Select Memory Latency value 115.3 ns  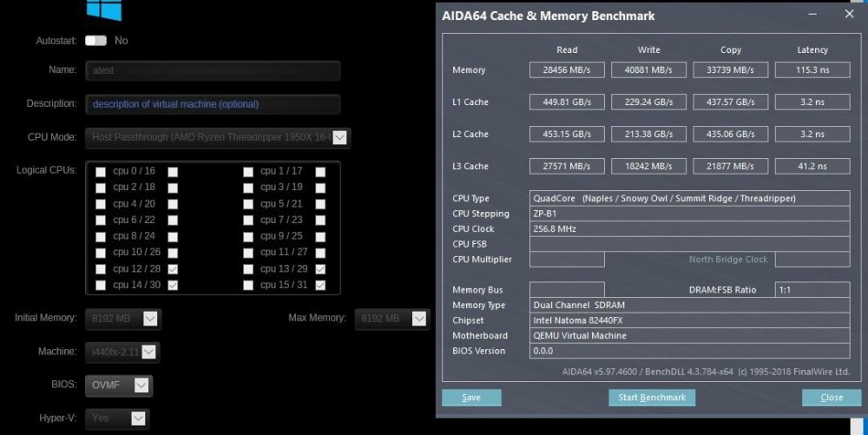tap(812, 69)
